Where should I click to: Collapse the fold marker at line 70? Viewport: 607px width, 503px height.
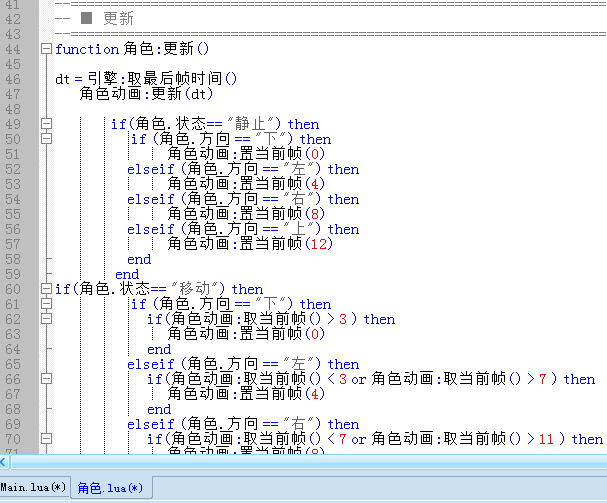click(46, 439)
